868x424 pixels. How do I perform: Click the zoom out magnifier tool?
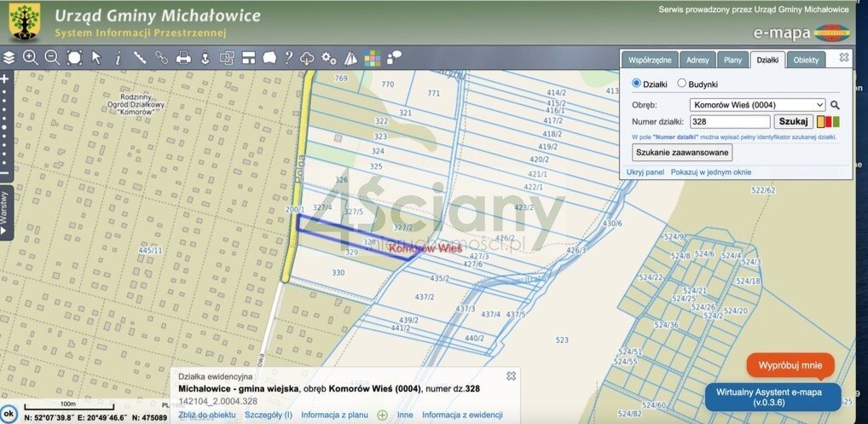coord(52,58)
